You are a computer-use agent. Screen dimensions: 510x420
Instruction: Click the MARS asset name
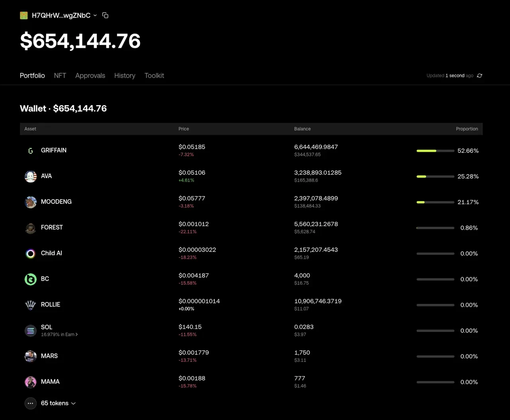point(49,356)
